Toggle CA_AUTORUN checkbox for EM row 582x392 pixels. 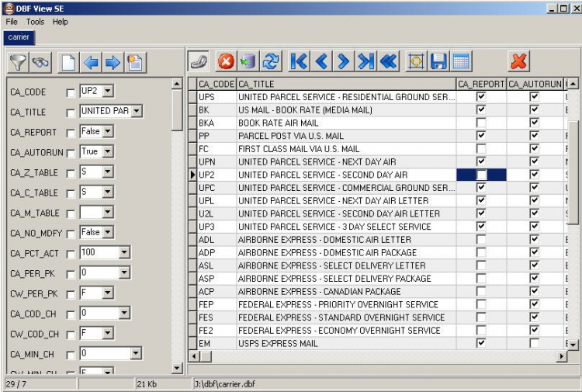535,343
